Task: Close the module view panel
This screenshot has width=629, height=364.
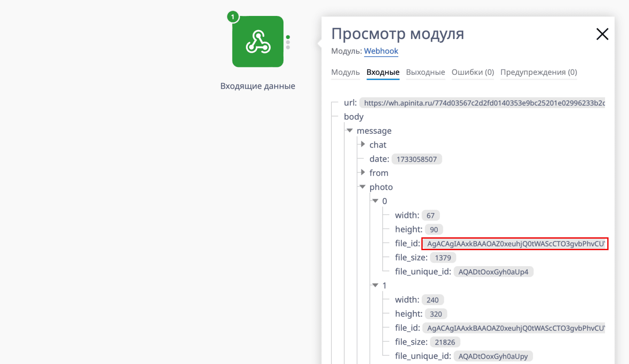Action: click(602, 34)
